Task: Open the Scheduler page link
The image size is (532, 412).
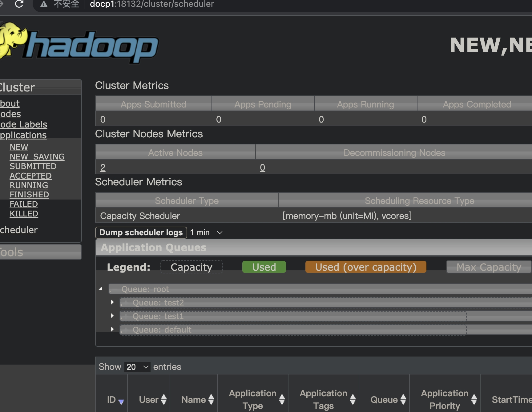Action: click(x=19, y=230)
